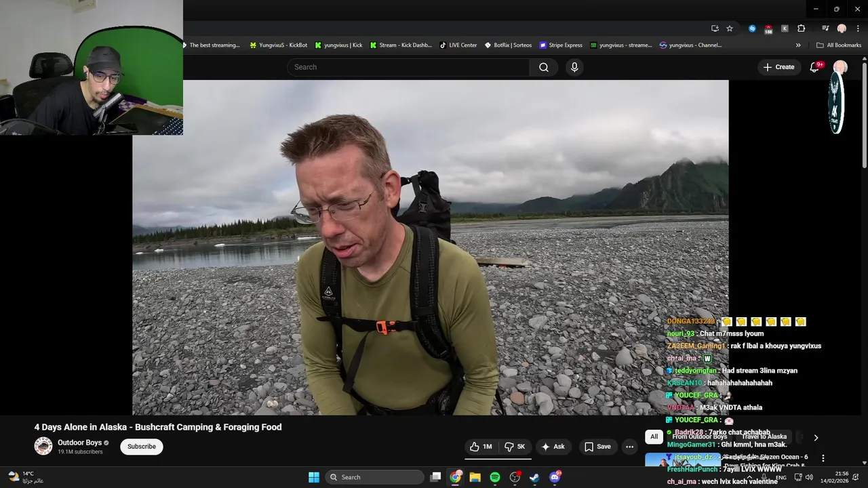Open weather widget showing 14°C

(26, 477)
